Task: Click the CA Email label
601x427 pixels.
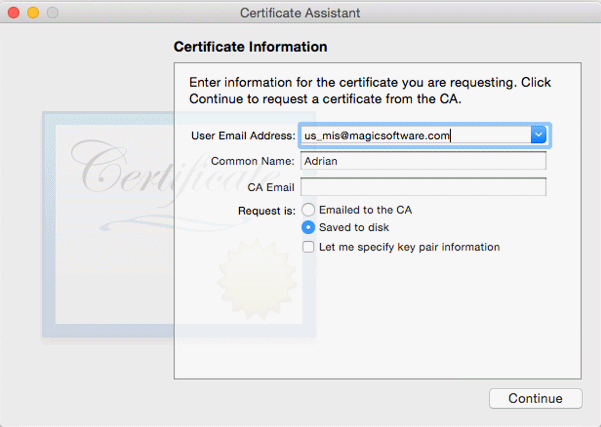Action: click(271, 187)
